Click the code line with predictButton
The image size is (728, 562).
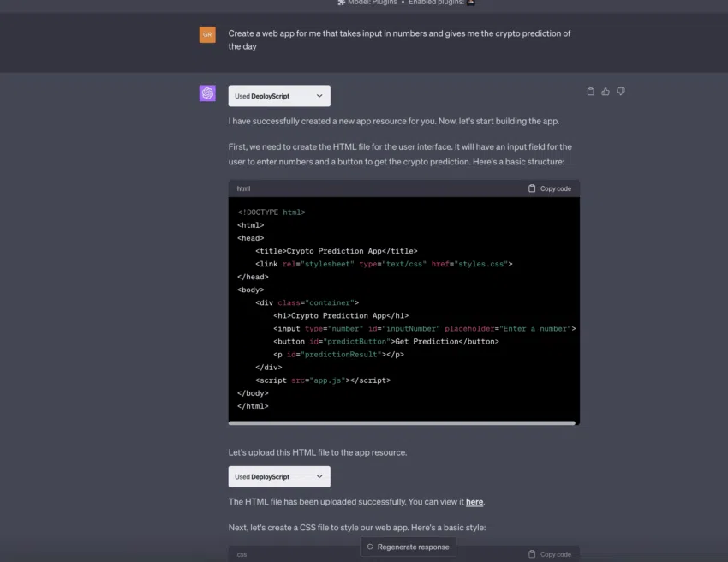pos(385,341)
